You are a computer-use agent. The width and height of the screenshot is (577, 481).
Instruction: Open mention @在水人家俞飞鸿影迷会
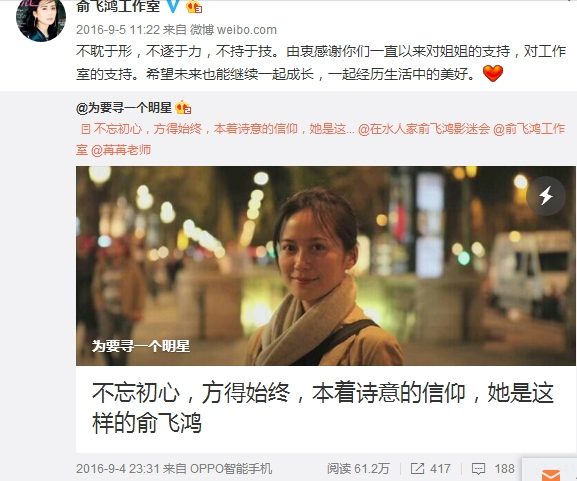(x=424, y=129)
